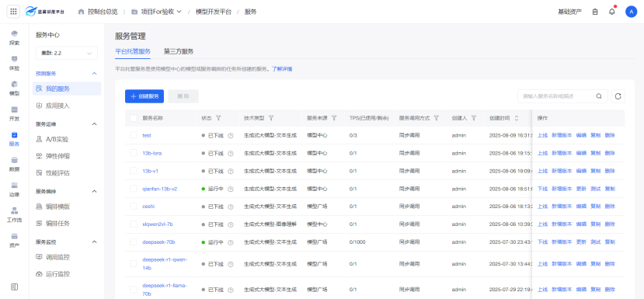Click the platform logo in header
This screenshot has height=299, width=644.
pyautogui.click(x=45, y=12)
